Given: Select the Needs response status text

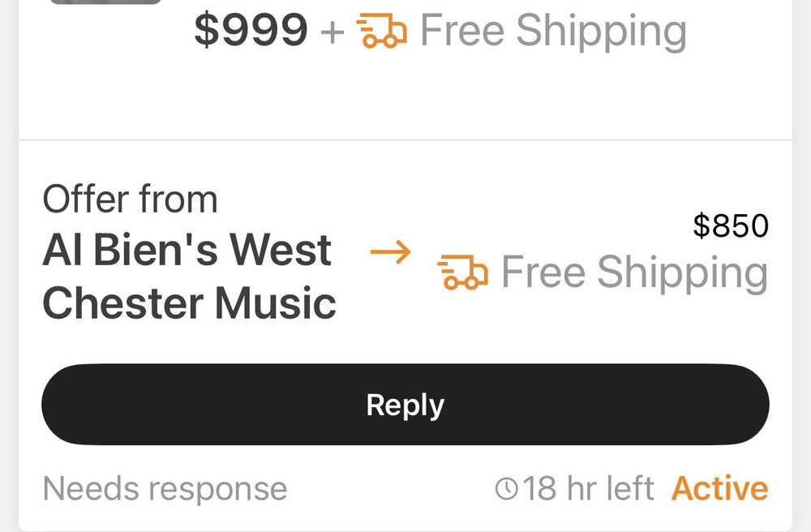Looking at the screenshot, I should 165,489.
